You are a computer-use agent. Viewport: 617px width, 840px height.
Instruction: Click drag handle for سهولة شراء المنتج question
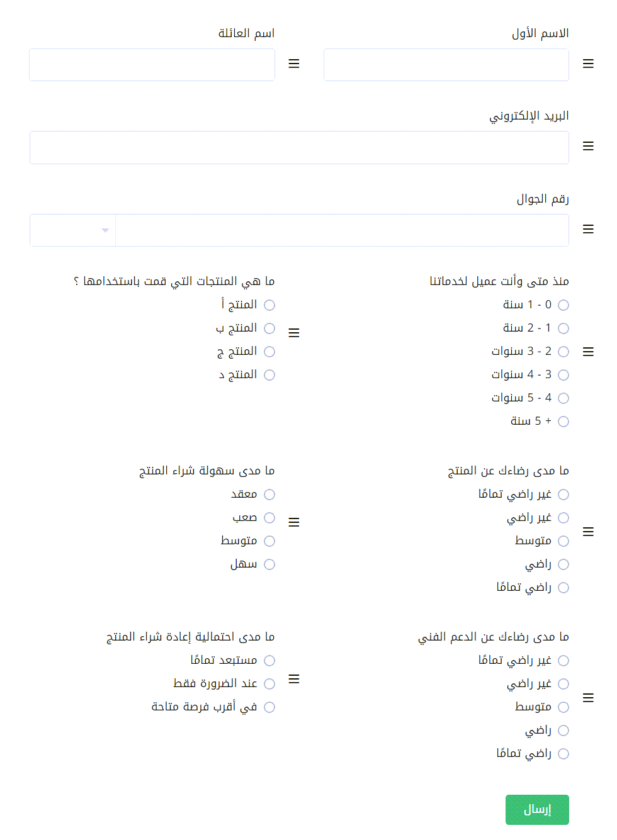point(293,522)
